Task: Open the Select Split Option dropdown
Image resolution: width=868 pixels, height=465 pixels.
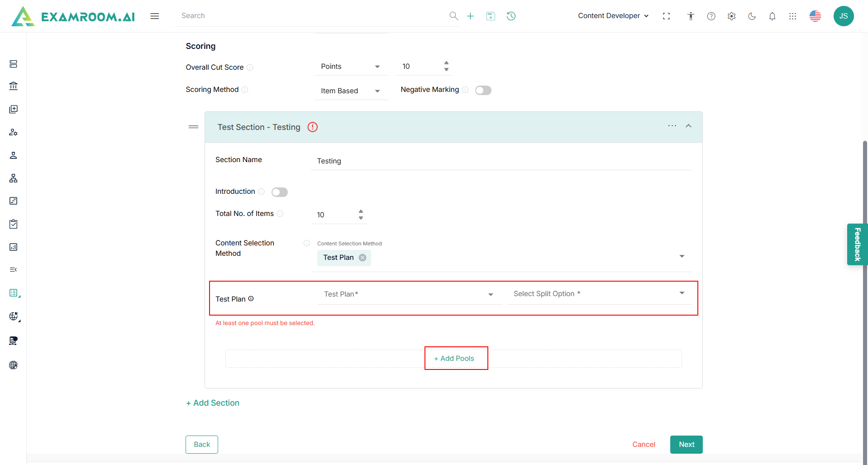Action: [x=599, y=294]
